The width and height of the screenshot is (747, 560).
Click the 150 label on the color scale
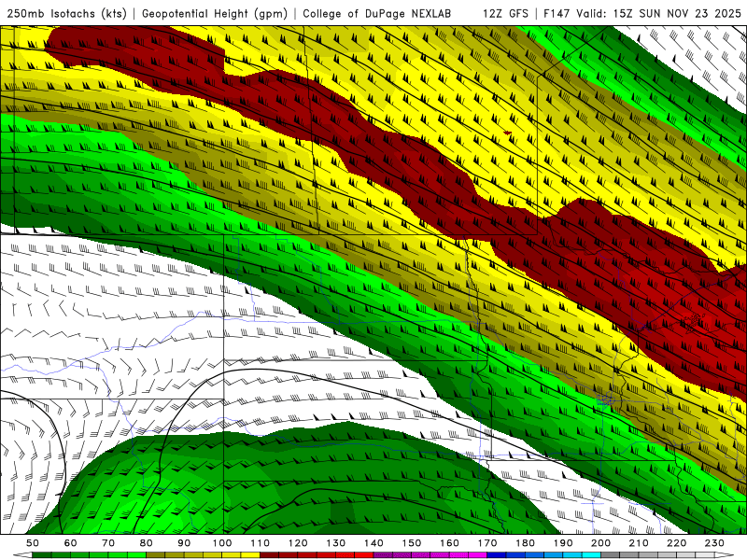click(412, 543)
